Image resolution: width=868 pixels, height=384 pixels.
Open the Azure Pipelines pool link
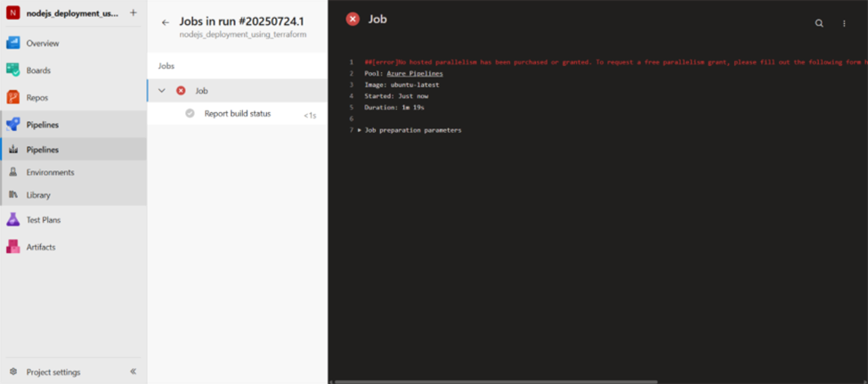[415, 73]
